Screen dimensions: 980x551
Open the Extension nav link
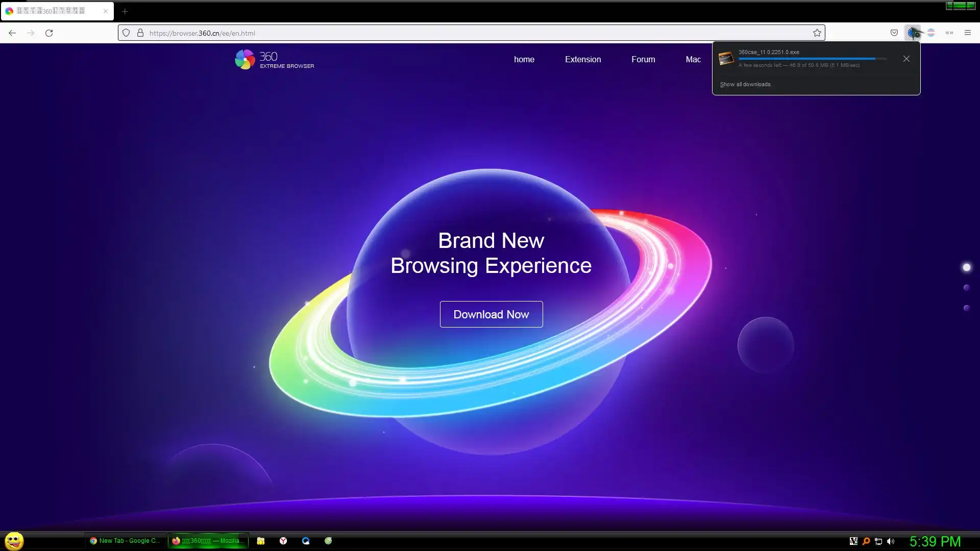[x=582, y=59]
